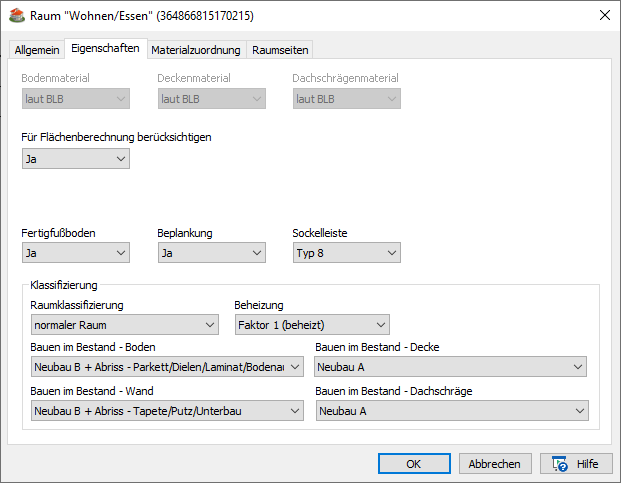Viewport: 621px width, 483px height.
Task: Expand Bauen im Bestand - Decke dropdown
Action: [x=451, y=367]
